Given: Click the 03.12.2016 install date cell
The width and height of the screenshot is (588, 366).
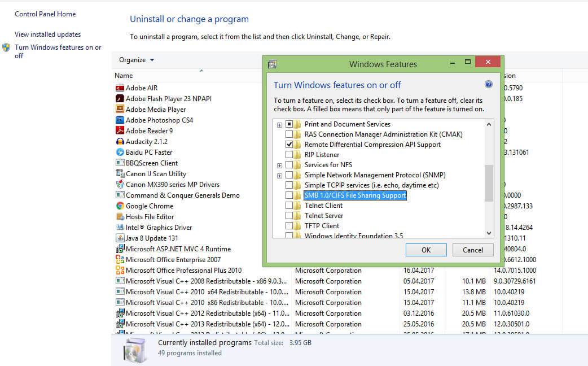Looking at the screenshot, I should (419, 313).
